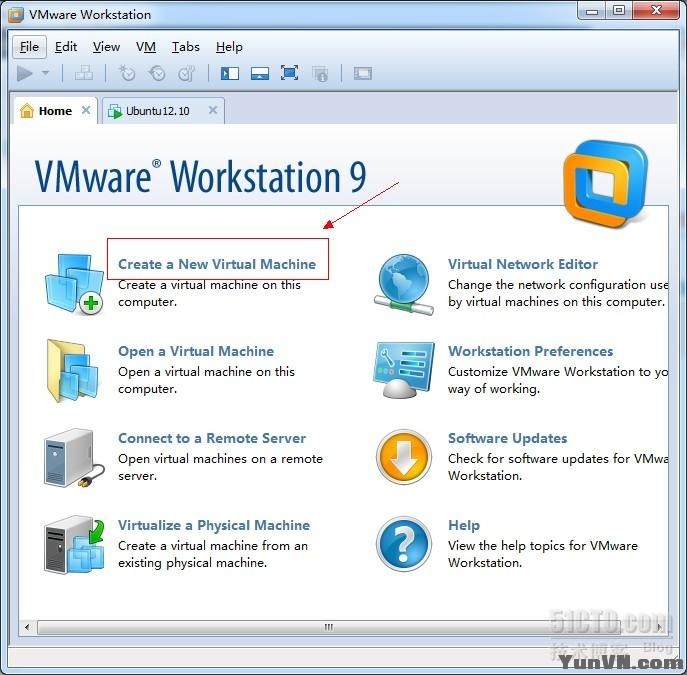The width and height of the screenshot is (687, 675).
Task: Open the Edit menu
Action: pyautogui.click(x=66, y=47)
